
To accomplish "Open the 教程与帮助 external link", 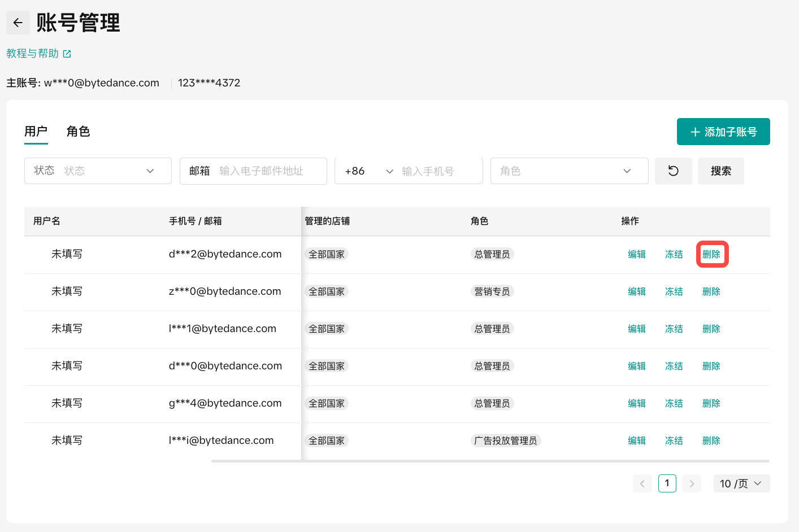I will click(x=38, y=54).
